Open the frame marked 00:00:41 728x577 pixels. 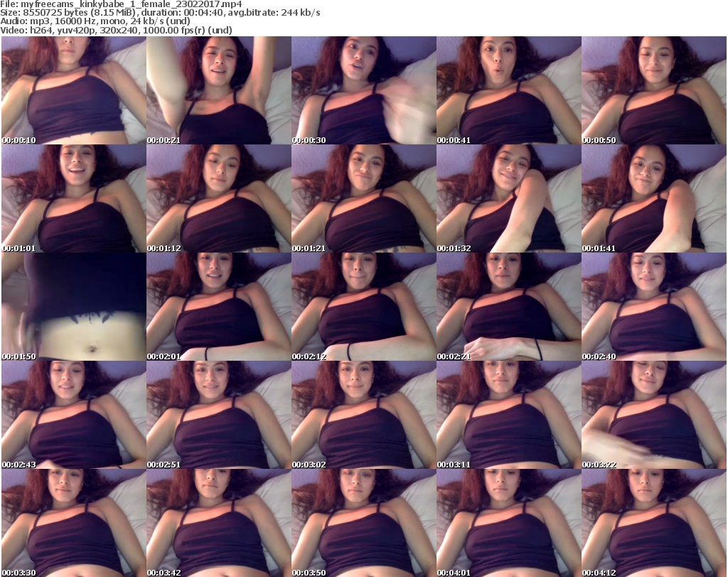point(509,90)
